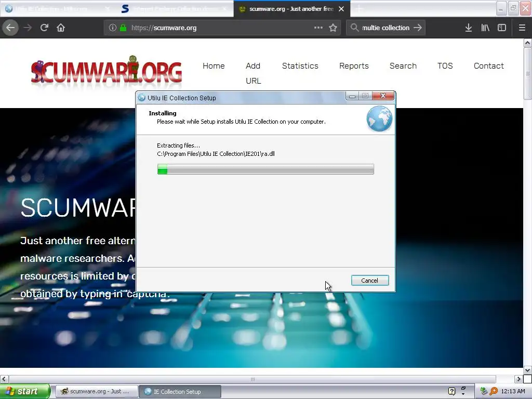Show site information via the info icon

113,28
